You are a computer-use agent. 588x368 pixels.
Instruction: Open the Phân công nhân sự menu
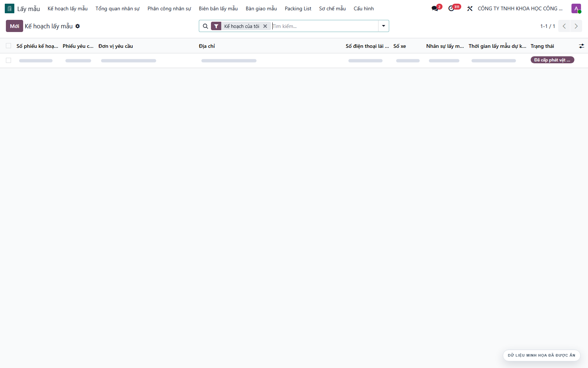[169, 8]
